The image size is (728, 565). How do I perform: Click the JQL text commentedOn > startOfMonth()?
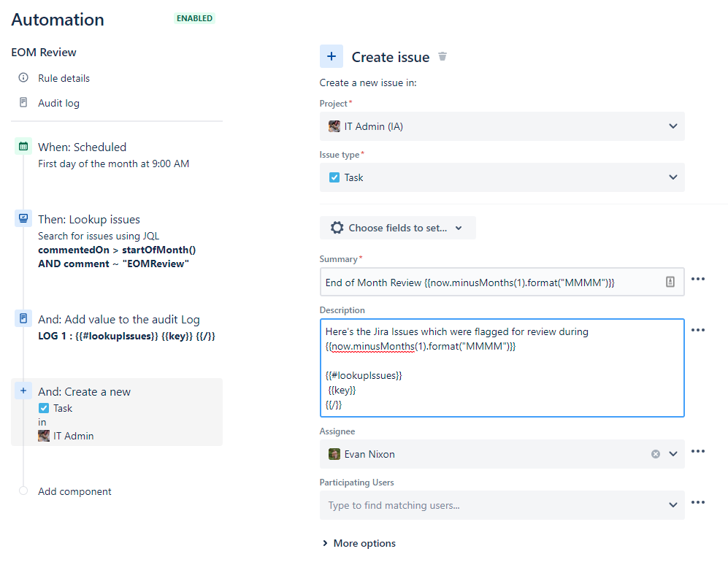point(117,250)
